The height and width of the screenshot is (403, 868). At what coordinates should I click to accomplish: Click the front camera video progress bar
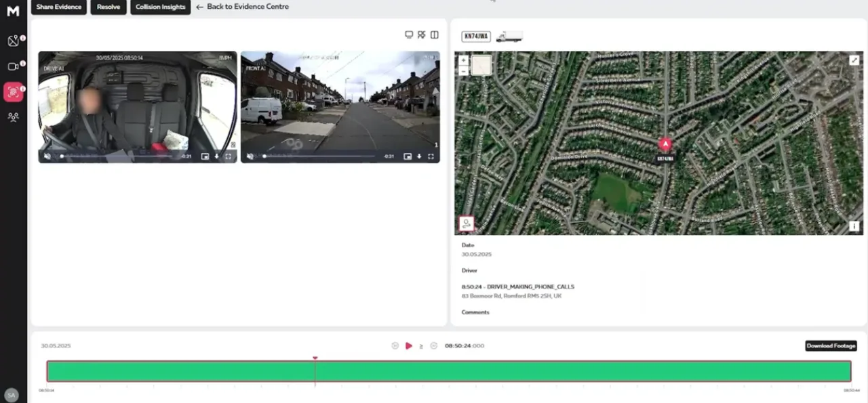[x=319, y=156]
